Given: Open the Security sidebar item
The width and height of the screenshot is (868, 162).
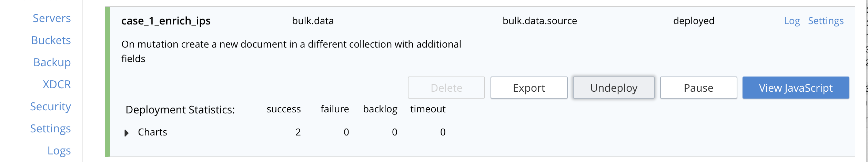Looking at the screenshot, I should point(50,107).
